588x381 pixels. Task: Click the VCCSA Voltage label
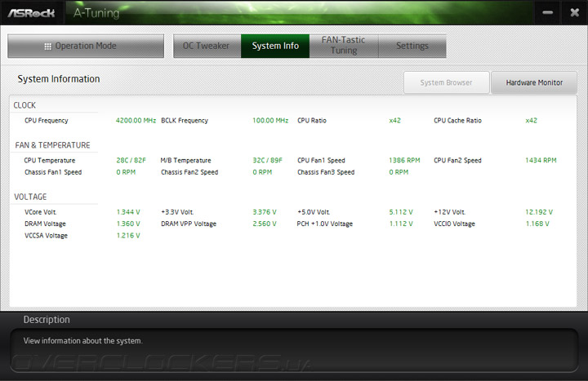[x=46, y=236]
